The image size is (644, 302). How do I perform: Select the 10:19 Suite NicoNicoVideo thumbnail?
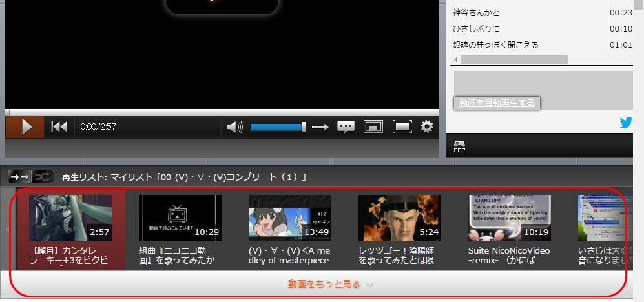click(510, 218)
